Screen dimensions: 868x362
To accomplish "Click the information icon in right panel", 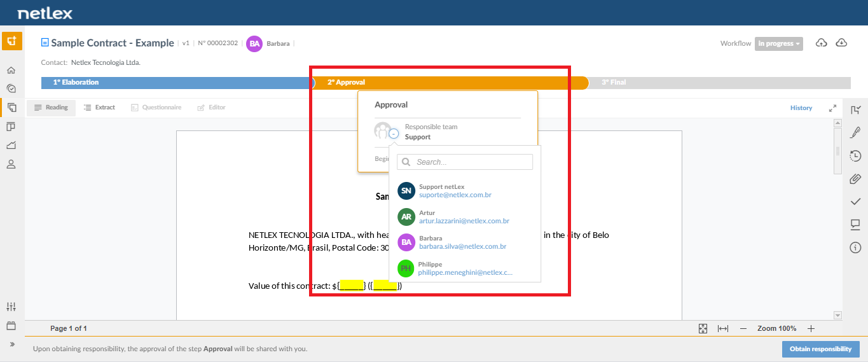I will pos(855,247).
